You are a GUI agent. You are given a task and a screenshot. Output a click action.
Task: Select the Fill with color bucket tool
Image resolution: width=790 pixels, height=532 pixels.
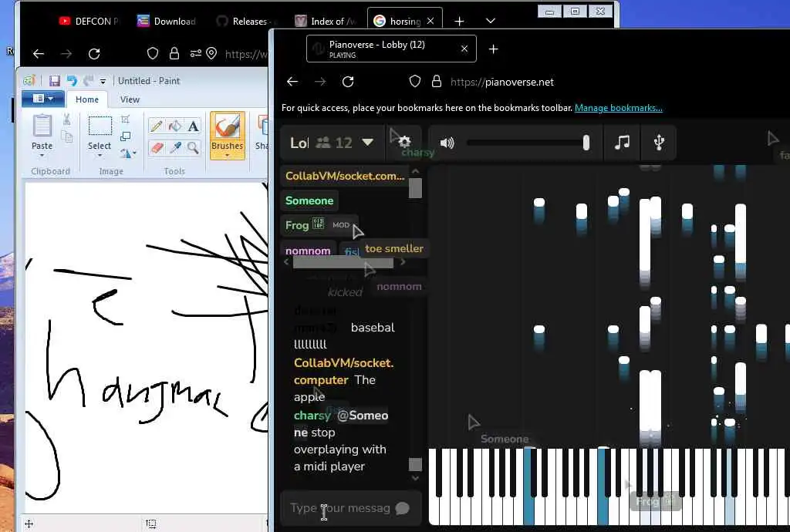point(175,126)
